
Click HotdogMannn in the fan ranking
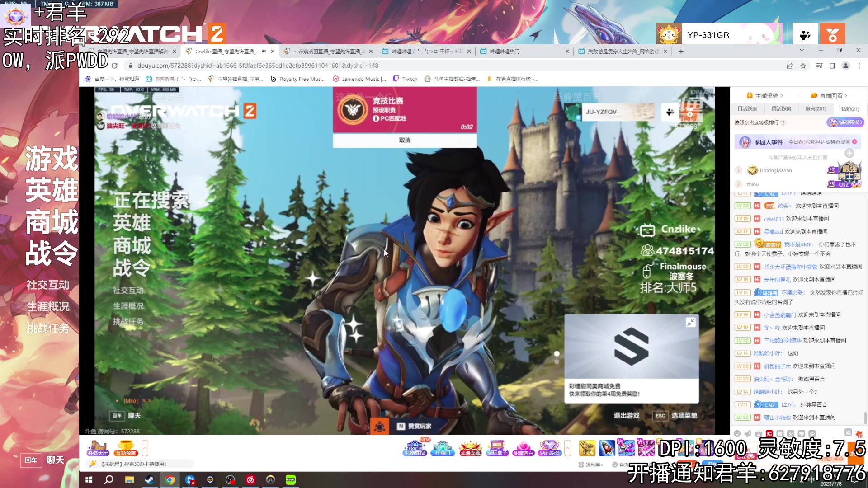(775, 170)
